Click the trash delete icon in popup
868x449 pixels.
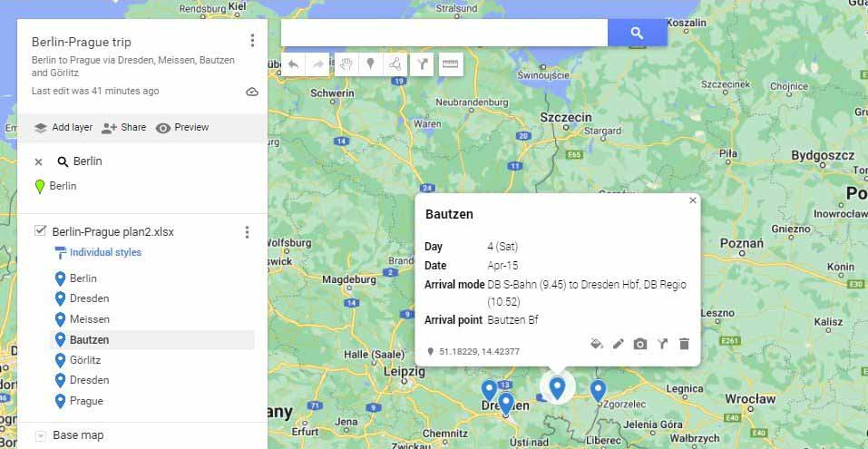pyautogui.click(x=684, y=344)
